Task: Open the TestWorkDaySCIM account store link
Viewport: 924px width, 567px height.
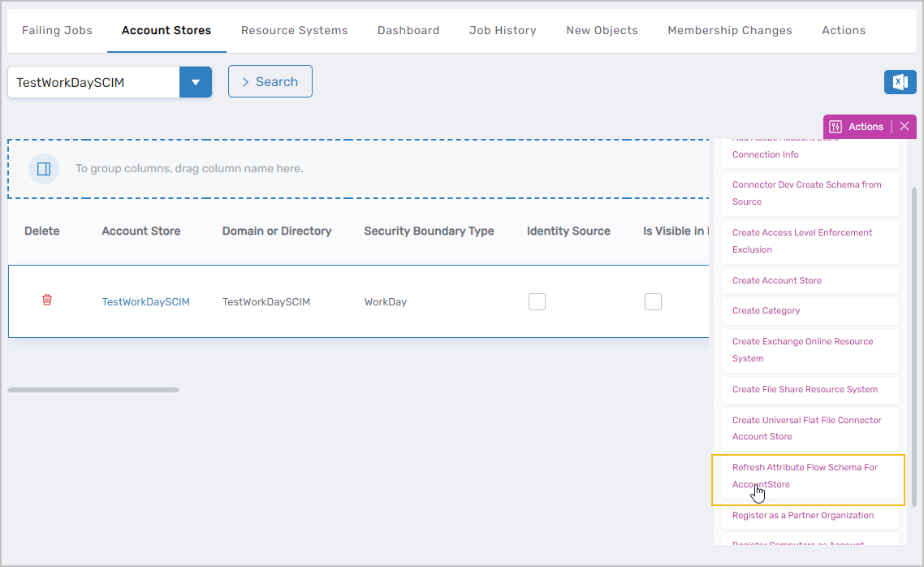Action: pyautogui.click(x=145, y=302)
